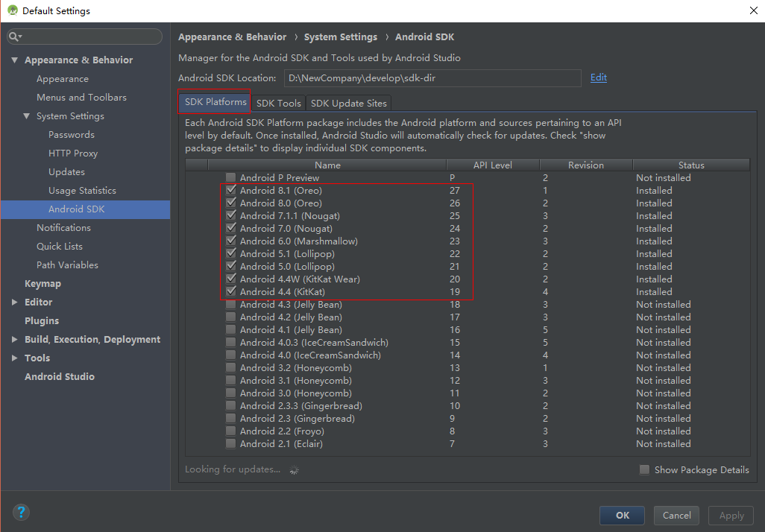This screenshot has width=765, height=532.
Task: Uncheck Android 5.0 (Lollipop) checkbox
Action: point(231,266)
